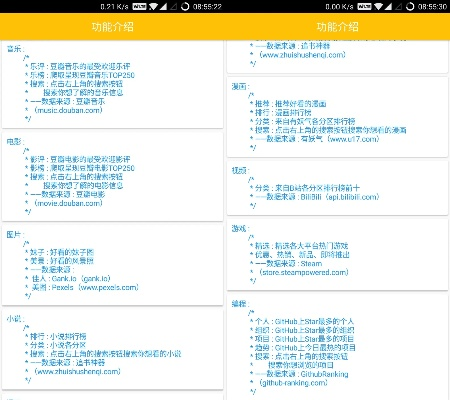The height and width of the screenshot is (400, 450).
Task: Tap the 08:55:22 clock in the status bar
Action: 207,7
